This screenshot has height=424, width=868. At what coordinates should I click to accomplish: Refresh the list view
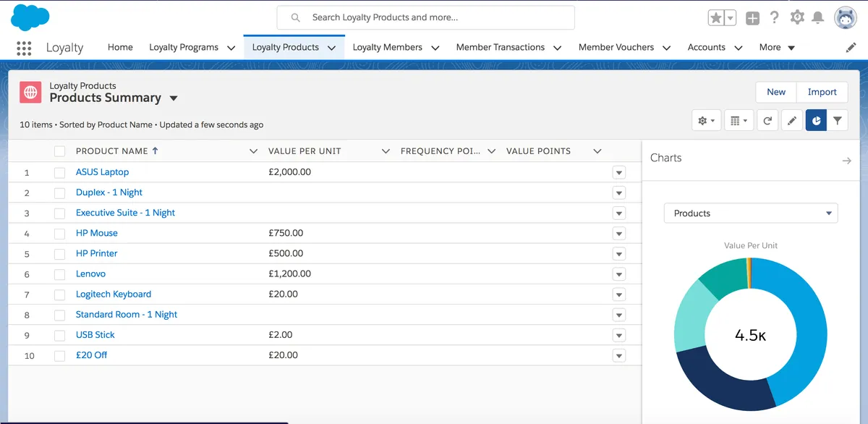[767, 121]
